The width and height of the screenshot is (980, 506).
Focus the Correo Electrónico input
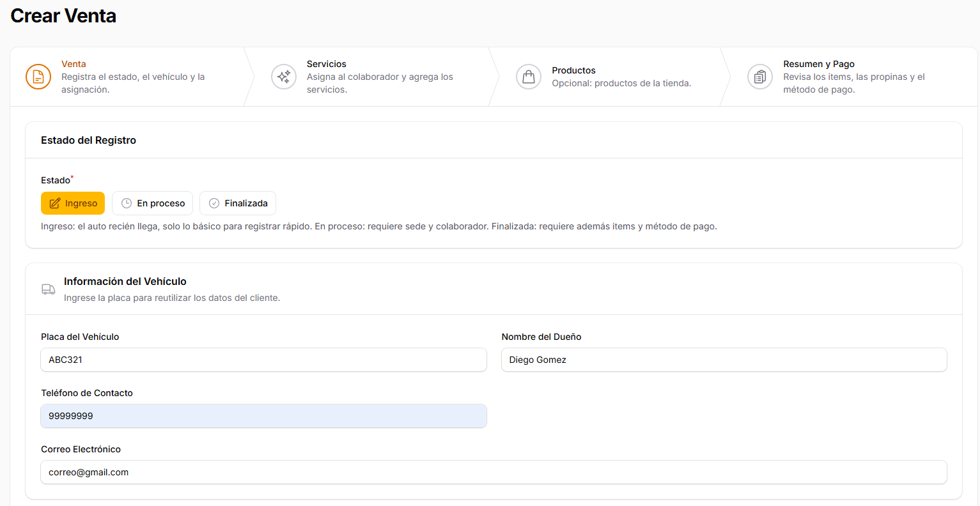494,472
